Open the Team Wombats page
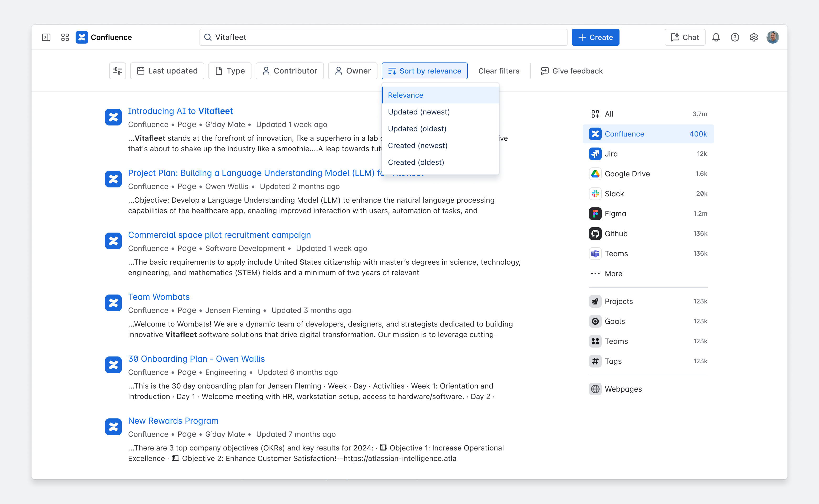This screenshot has width=819, height=504. pos(159,297)
